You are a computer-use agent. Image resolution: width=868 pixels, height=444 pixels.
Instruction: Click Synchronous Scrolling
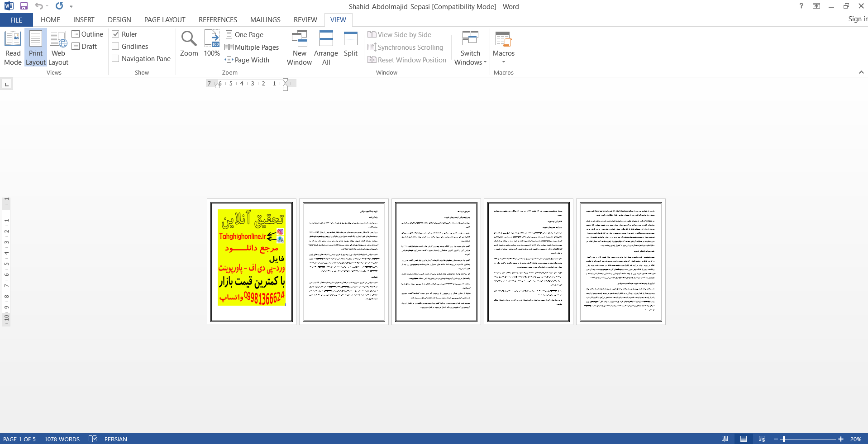pyautogui.click(x=405, y=47)
